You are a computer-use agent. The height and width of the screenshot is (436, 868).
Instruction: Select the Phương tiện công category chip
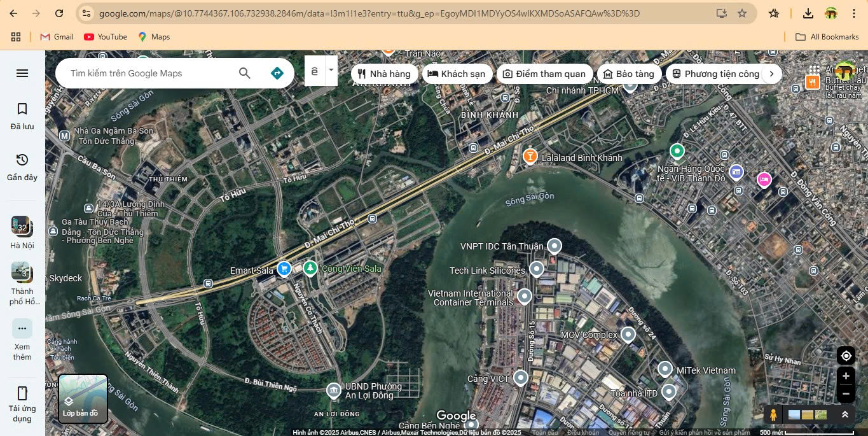click(x=715, y=74)
